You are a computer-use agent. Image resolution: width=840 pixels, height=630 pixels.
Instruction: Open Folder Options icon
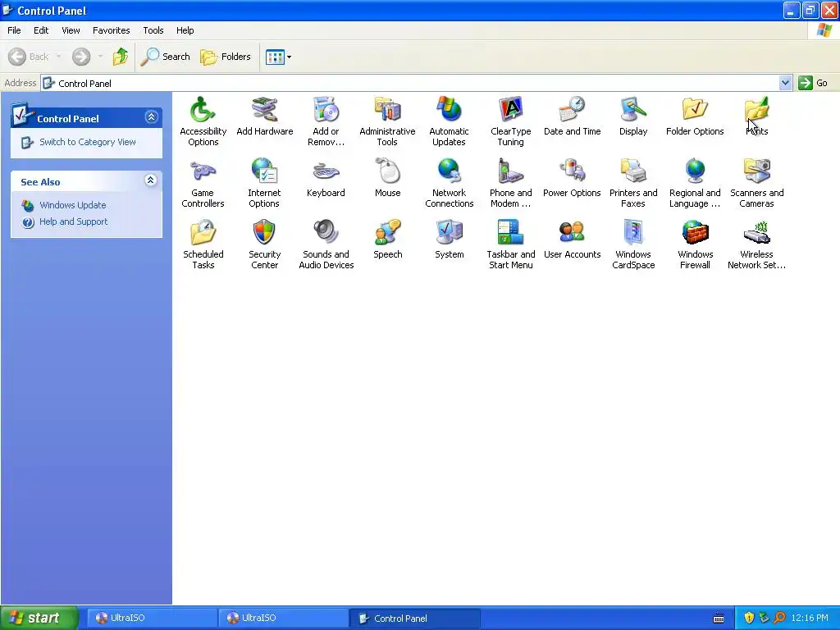pyautogui.click(x=695, y=110)
